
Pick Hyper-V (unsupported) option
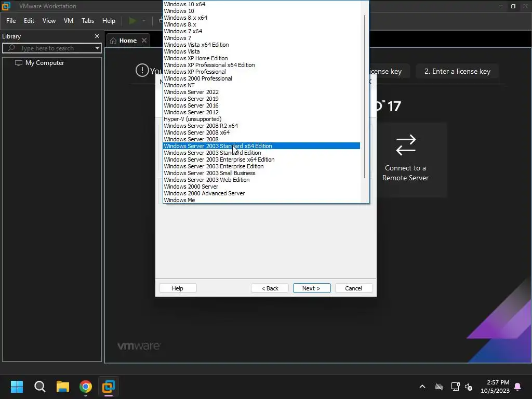[262, 119]
